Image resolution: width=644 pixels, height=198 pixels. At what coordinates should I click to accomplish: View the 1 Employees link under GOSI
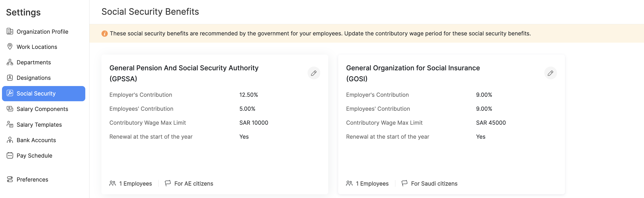pyautogui.click(x=372, y=184)
